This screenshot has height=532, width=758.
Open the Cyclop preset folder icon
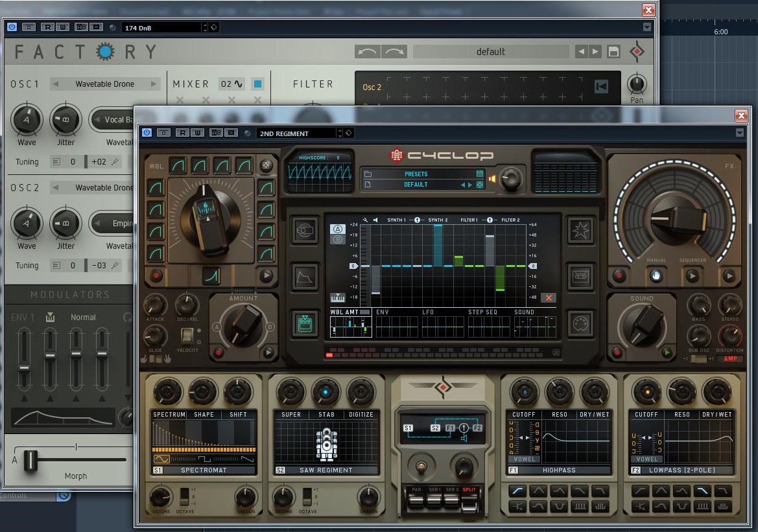pos(368,174)
